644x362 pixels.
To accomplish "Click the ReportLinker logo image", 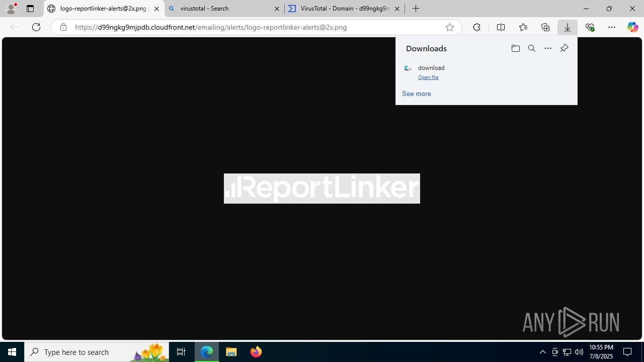I will (322, 189).
